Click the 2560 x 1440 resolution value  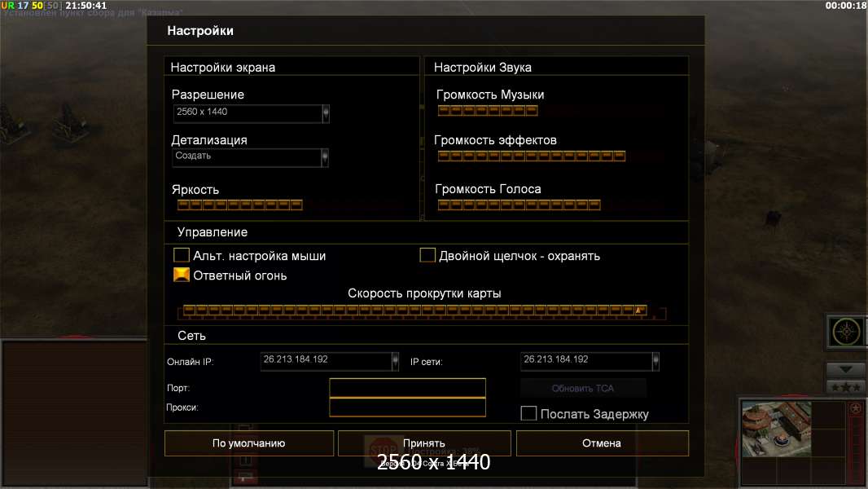click(x=202, y=112)
